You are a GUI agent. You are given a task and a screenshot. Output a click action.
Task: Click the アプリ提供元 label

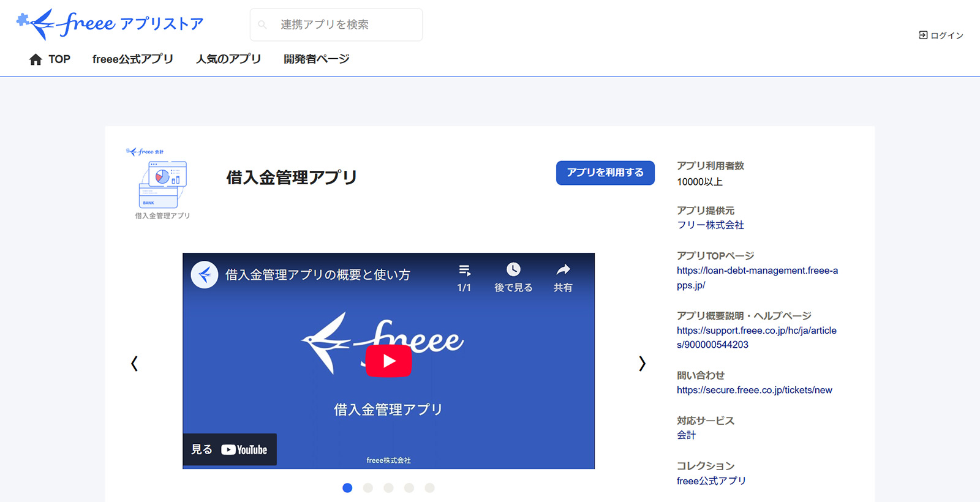(706, 211)
